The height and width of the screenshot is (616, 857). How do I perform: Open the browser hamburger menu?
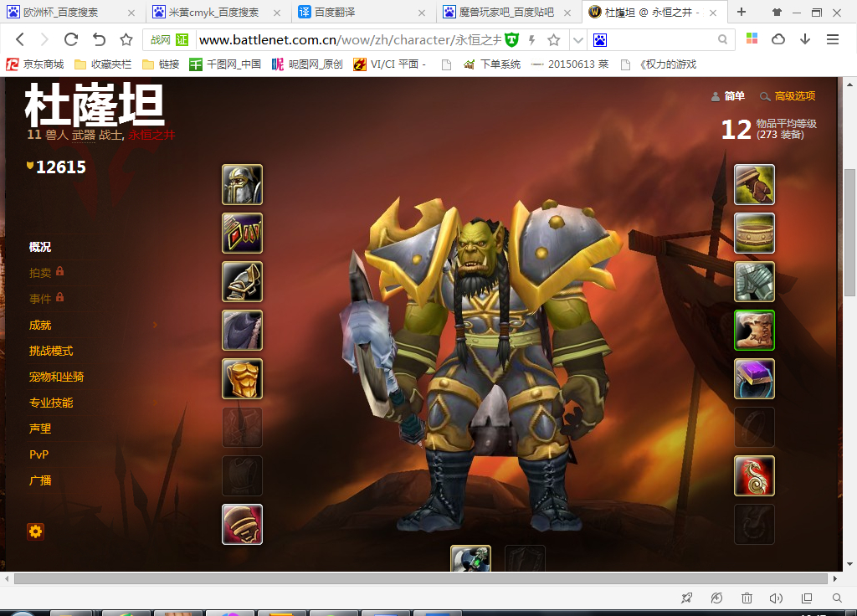(833, 39)
